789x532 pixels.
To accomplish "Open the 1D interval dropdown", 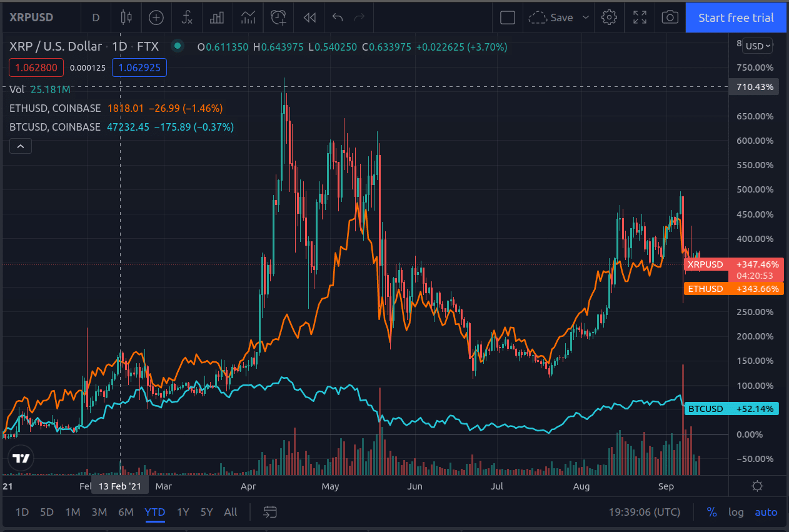I will (96, 17).
